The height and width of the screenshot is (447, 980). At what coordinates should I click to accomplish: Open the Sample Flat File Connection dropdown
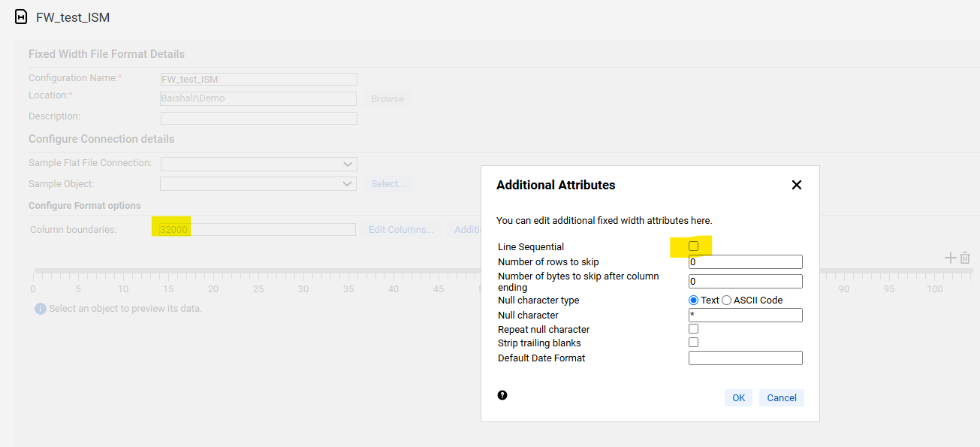[259, 164]
